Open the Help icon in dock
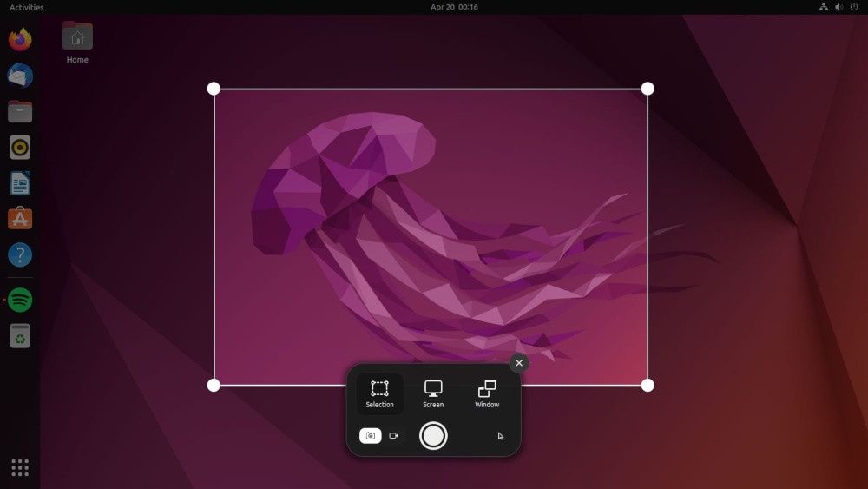 20,254
